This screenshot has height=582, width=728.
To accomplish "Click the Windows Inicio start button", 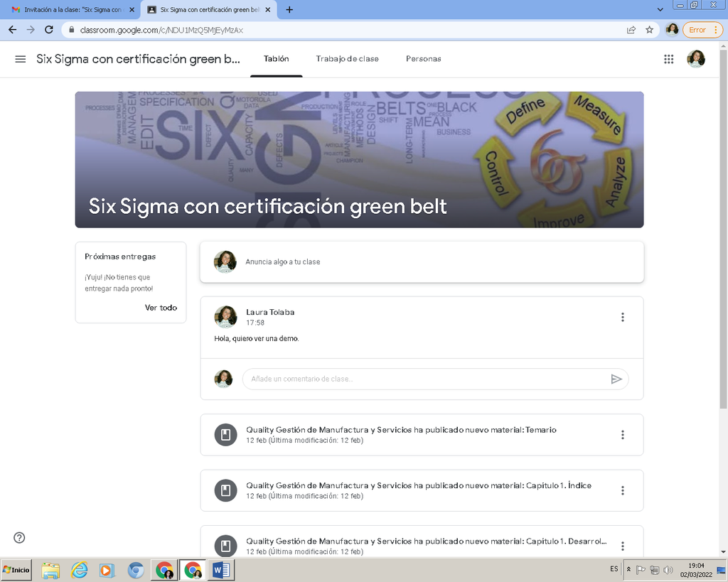I will coord(16,570).
